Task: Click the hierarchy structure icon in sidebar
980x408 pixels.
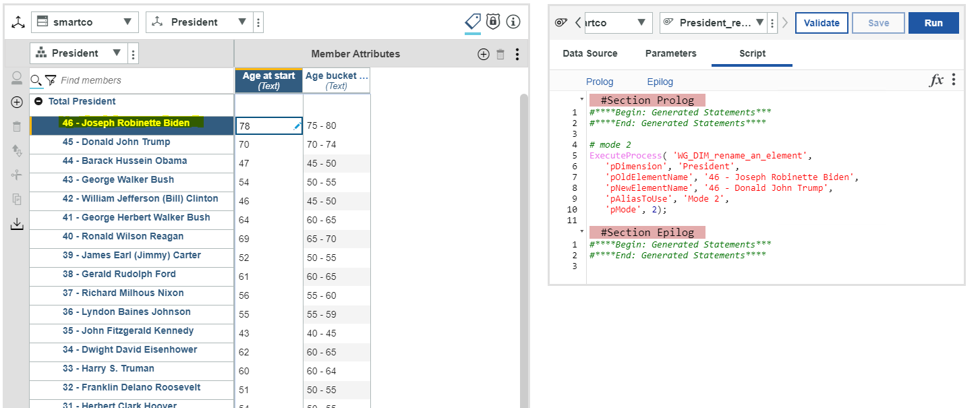Action: tap(17, 175)
